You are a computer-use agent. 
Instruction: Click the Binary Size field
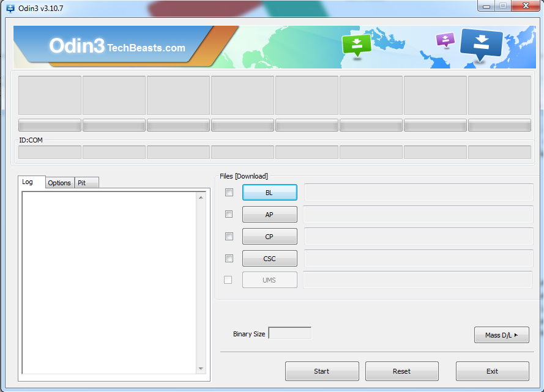(290, 333)
